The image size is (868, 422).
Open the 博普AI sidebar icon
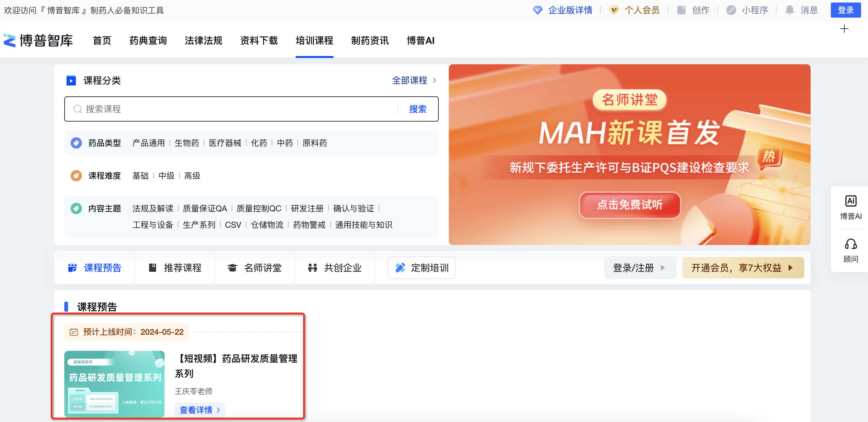coord(850,201)
